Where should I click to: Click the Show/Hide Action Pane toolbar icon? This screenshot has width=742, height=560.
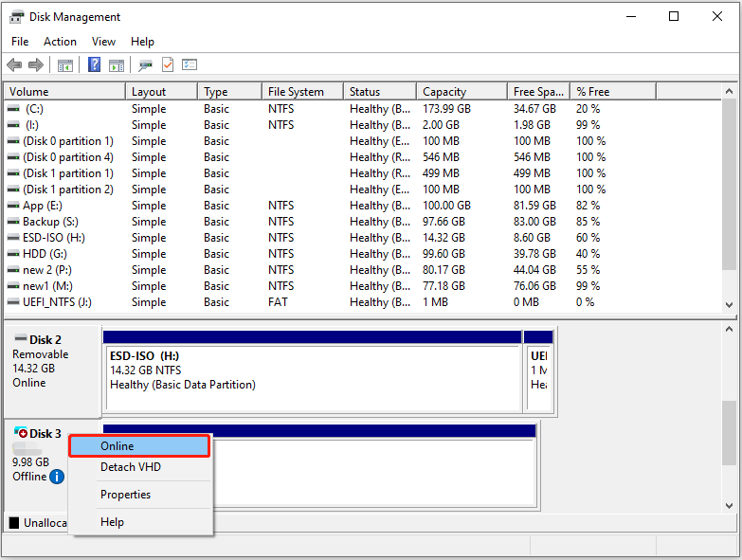pos(117,64)
